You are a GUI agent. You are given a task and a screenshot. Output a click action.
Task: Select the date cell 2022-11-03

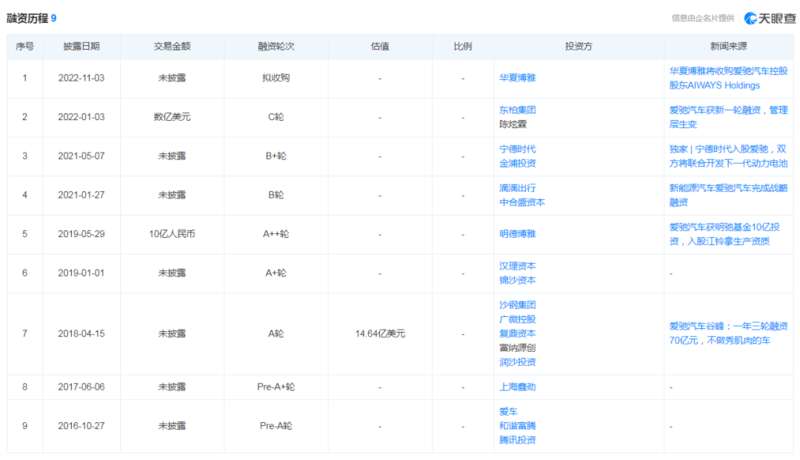point(81,78)
